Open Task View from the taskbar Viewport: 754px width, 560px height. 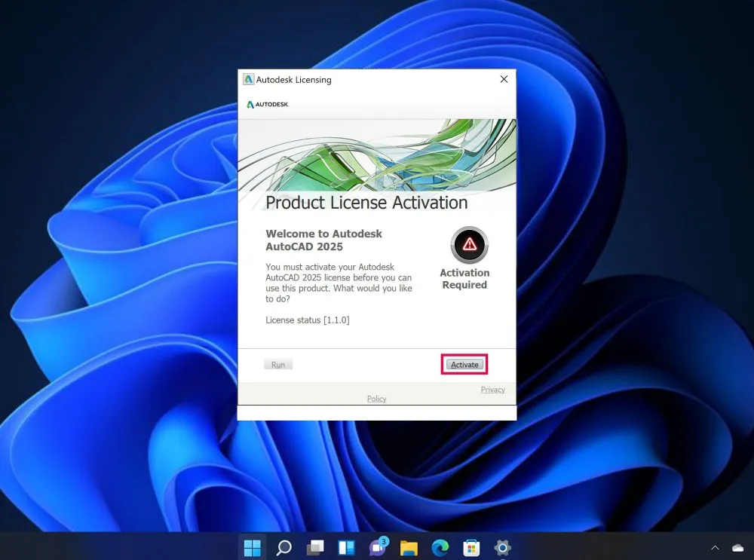tap(315, 547)
